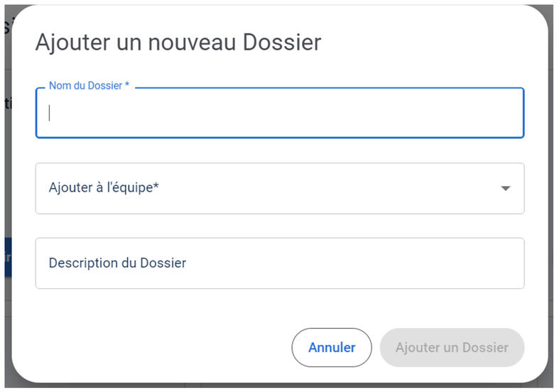The height and width of the screenshot is (392, 559).
Task: Submit with the Ajouter un Dossier button
Action: point(452,347)
